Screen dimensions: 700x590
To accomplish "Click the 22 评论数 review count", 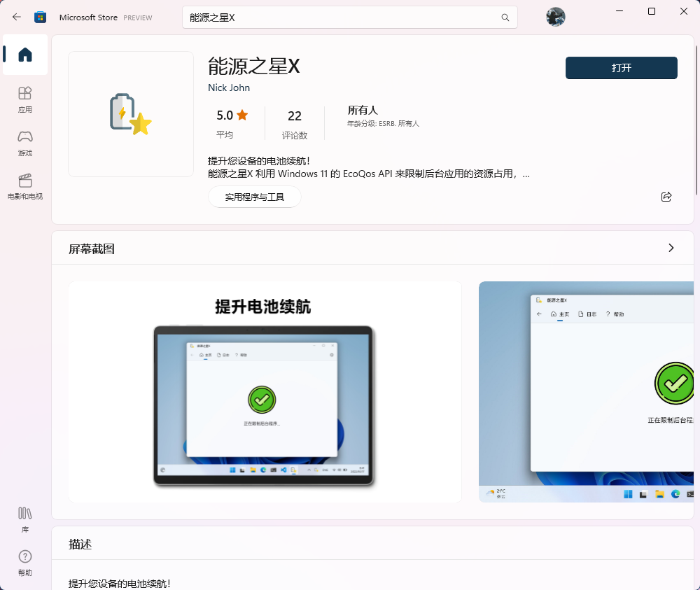I will coord(295,124).
